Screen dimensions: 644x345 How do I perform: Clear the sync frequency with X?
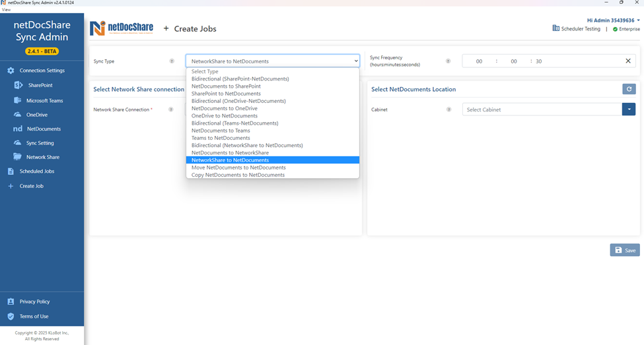[628, 61]
